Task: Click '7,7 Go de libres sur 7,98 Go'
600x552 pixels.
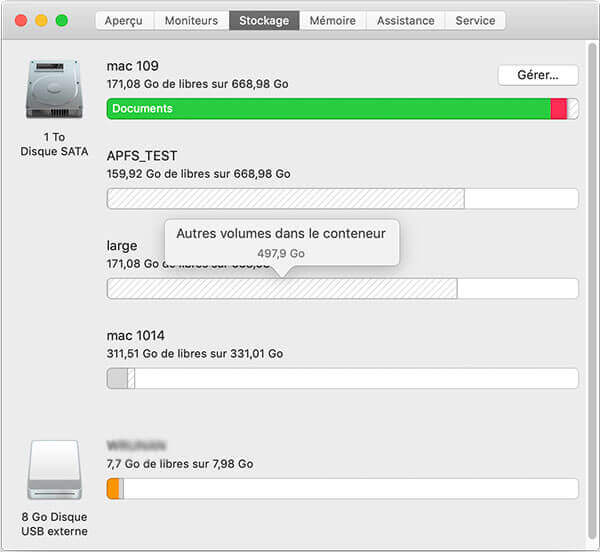Action: pyautogui.click(x=180, y=464)
